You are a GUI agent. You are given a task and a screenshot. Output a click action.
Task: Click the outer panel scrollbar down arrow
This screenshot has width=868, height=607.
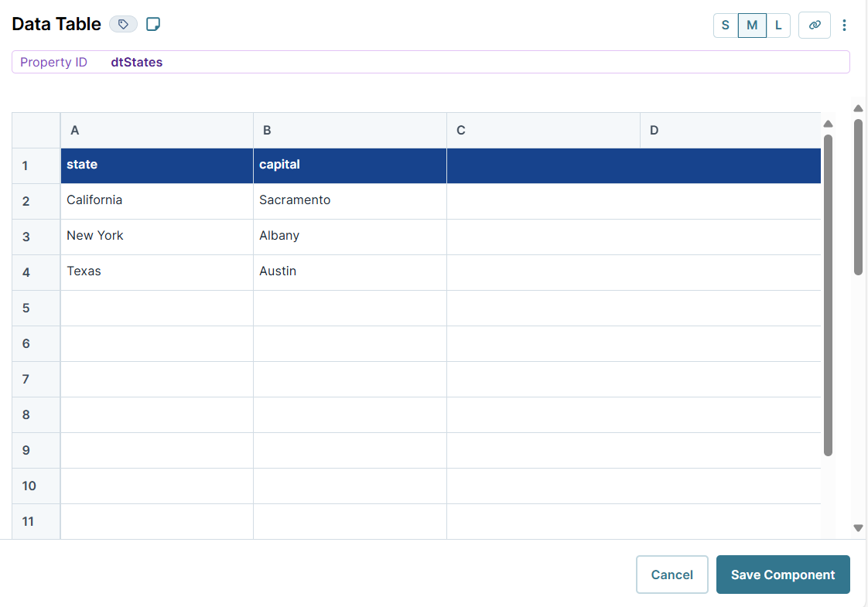(858, 528)
